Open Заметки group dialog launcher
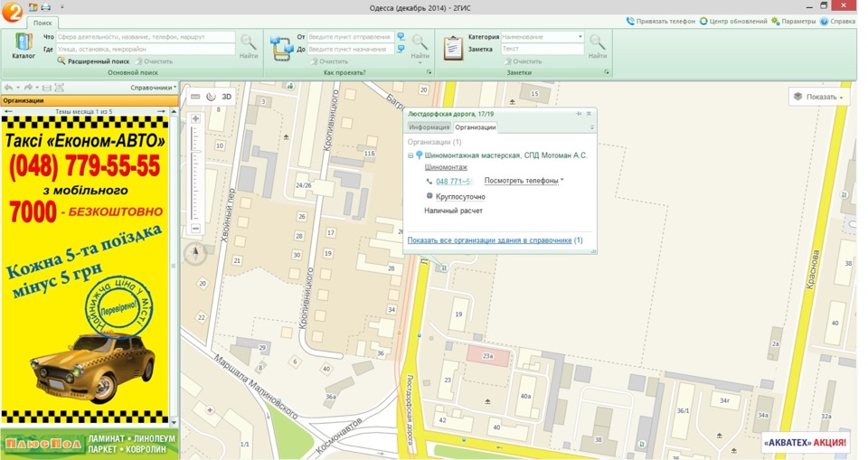Screen dimensions: 868x460 click(607, 72)
